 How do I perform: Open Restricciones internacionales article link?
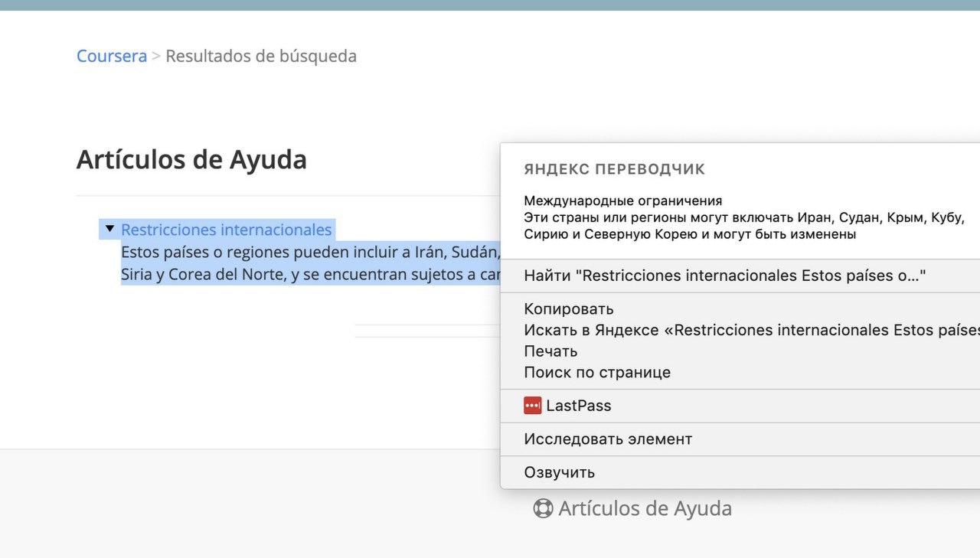tap(227, 230)
